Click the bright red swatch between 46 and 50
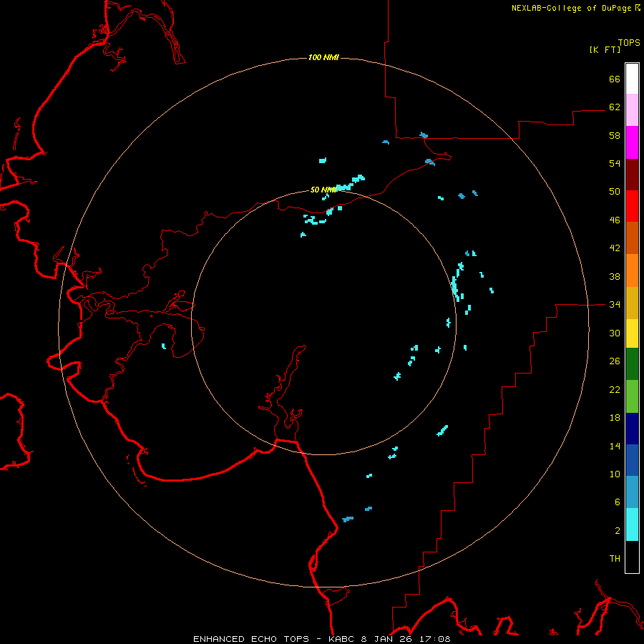 [x=632, y=206]
